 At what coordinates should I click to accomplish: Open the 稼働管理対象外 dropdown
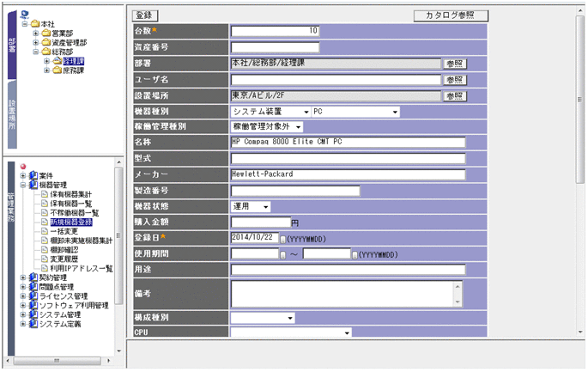tap(267, 127)
